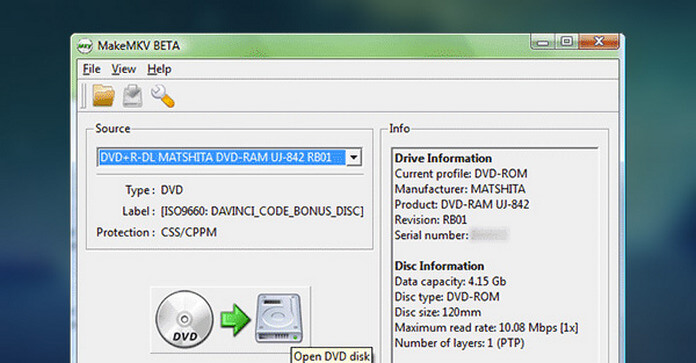Click the Serial number line
The width and height of the screenshot is (696, 363).
tap(451, 235)
